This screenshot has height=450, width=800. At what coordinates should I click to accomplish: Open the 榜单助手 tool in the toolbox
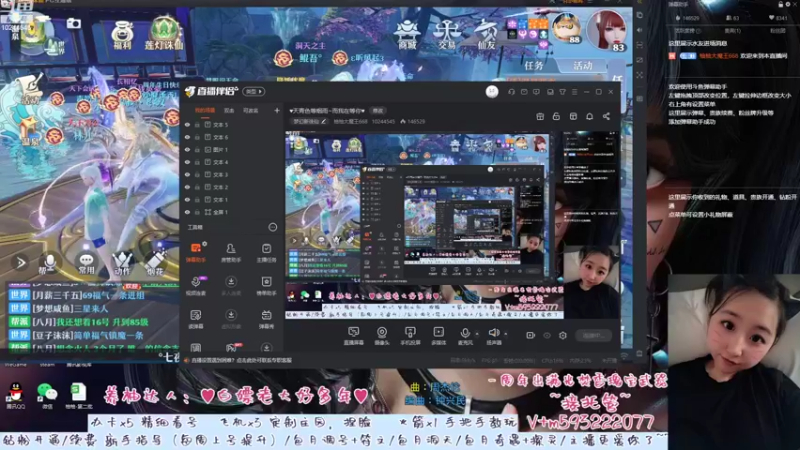pyautogui.click(x=266, y=285)
